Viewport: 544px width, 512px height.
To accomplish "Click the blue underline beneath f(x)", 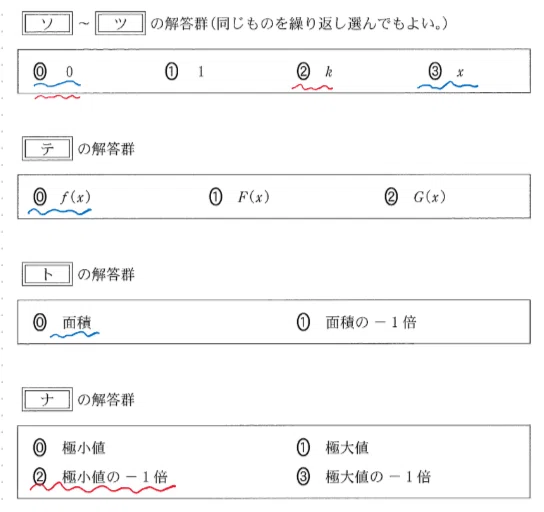I will click(x=60, y=211).
